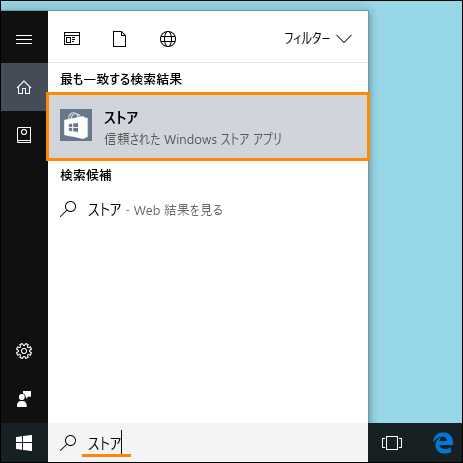
Task: Open Task View on taskbar
Action: 392,443
